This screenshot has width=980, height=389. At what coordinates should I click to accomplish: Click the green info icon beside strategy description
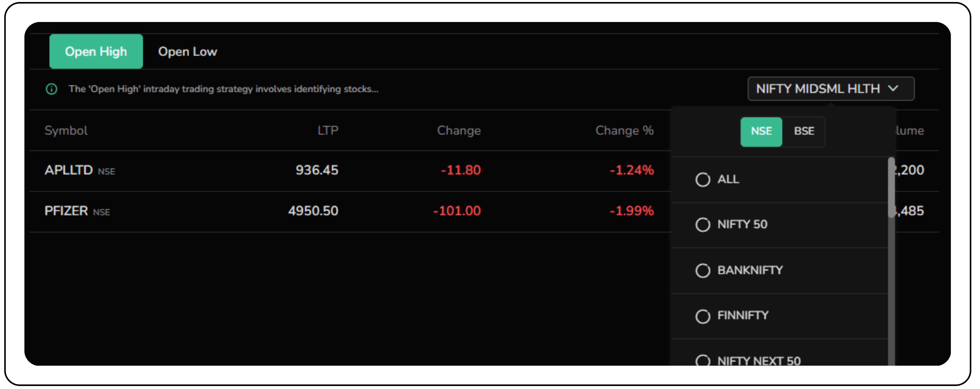(x=51, y=89)
